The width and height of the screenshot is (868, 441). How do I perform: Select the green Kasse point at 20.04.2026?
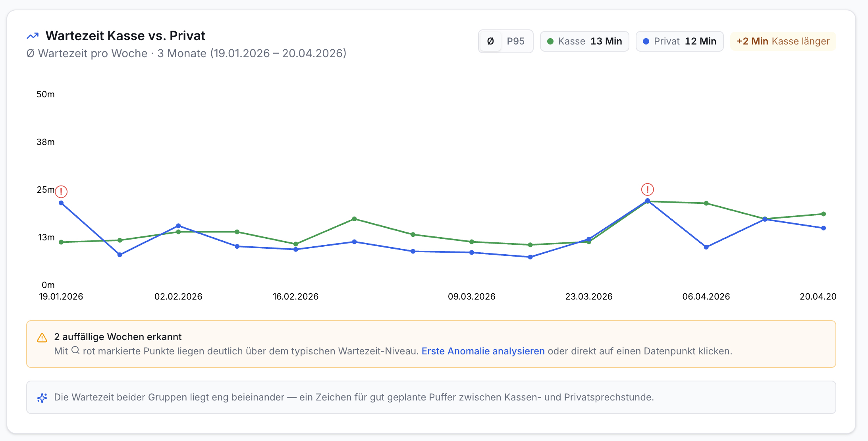(824, 214)
